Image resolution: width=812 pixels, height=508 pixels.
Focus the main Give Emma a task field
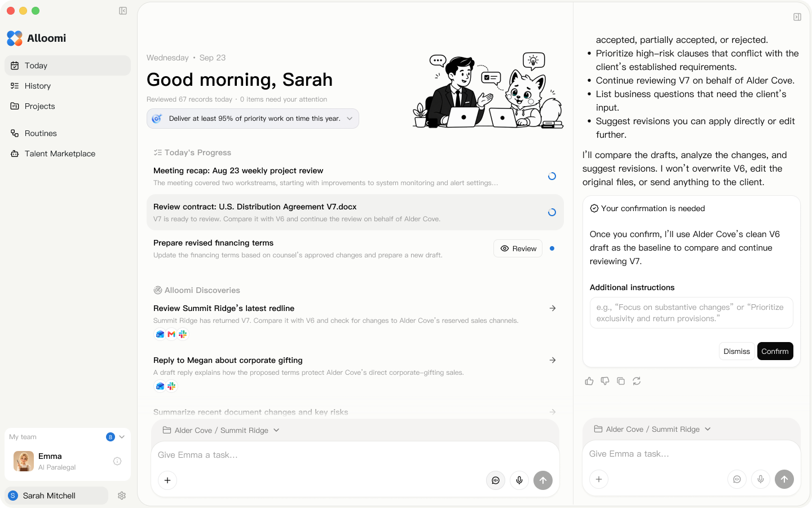[x=355, y=455]
